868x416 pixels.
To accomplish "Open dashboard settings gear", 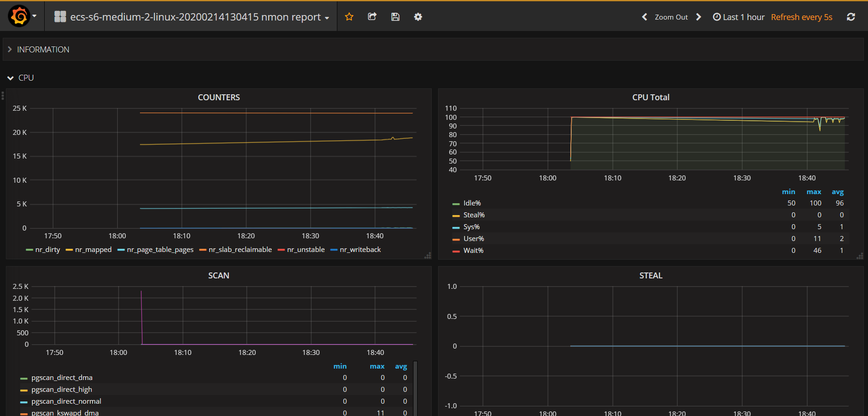I will (418, 17).
